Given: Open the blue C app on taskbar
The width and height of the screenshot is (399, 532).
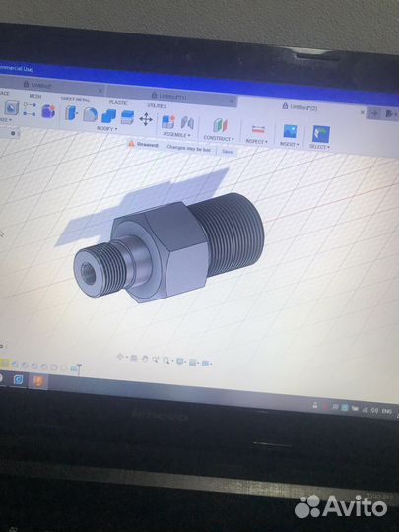Looking at the screenshot, I should coord(18,379).
